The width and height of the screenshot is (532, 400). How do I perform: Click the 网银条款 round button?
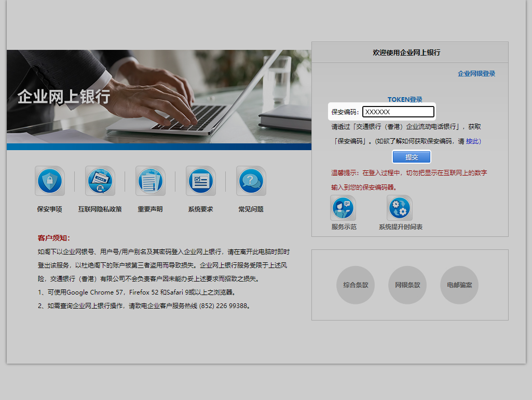point(407,285)
